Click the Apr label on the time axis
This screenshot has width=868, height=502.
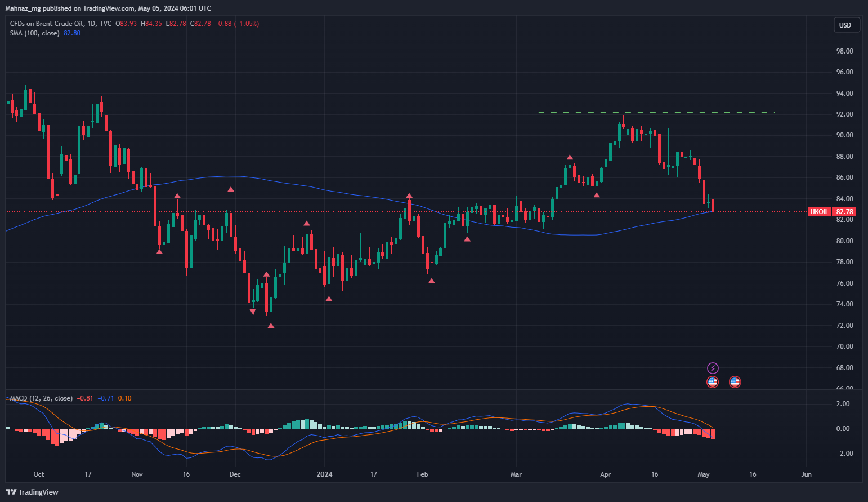[x=605, y=474]
